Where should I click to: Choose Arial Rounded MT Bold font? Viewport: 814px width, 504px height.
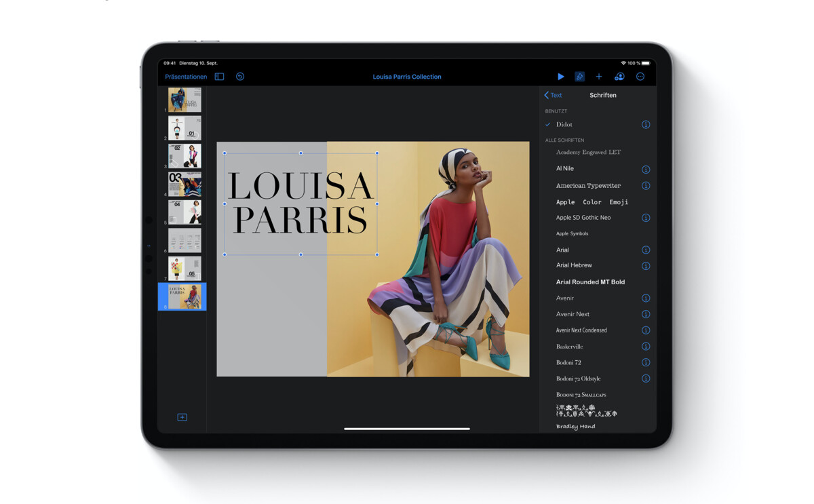[x=590, y=282]
